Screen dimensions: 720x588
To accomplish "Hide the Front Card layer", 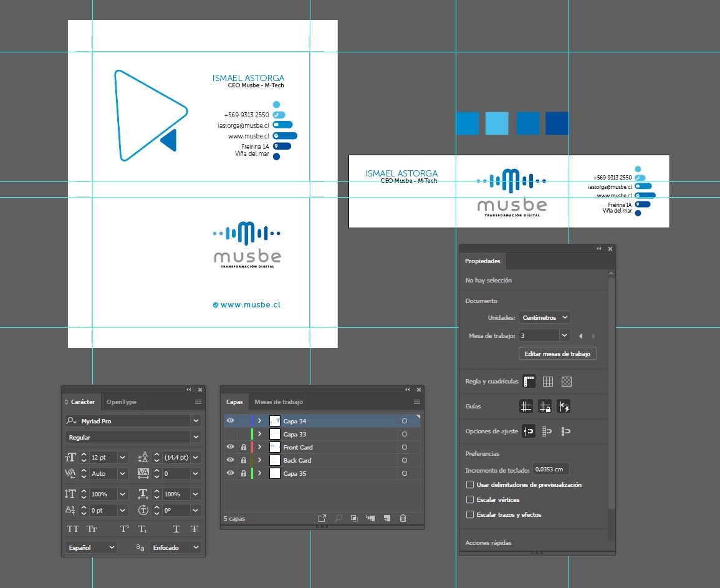I will [x=231, y=446].
